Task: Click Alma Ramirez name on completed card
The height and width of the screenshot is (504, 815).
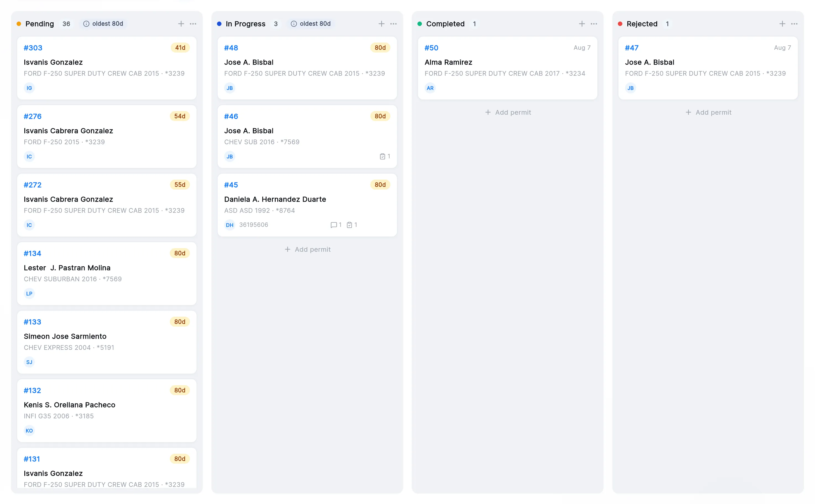Action: (448, 62)
